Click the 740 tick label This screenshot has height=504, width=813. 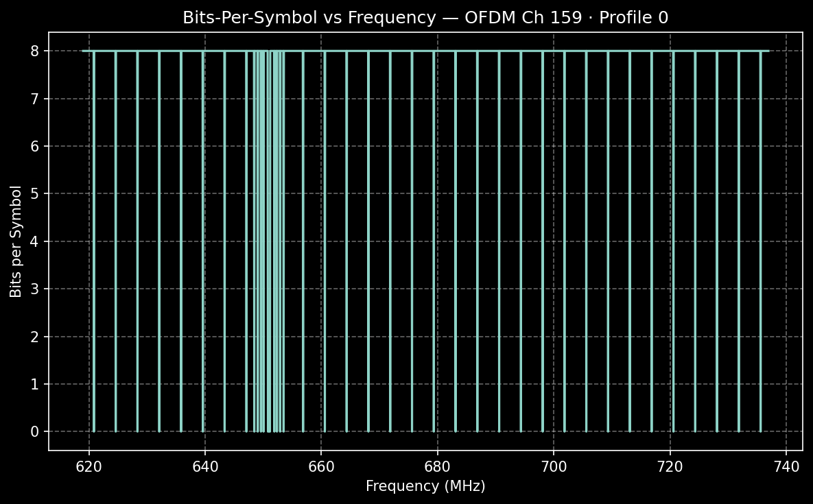785,466
